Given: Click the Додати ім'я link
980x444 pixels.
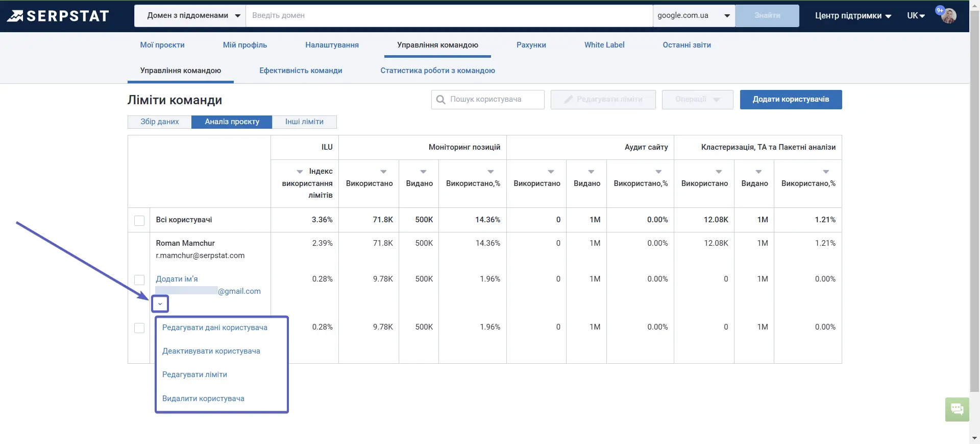Looking at the screenshot, I should (177, 279).
